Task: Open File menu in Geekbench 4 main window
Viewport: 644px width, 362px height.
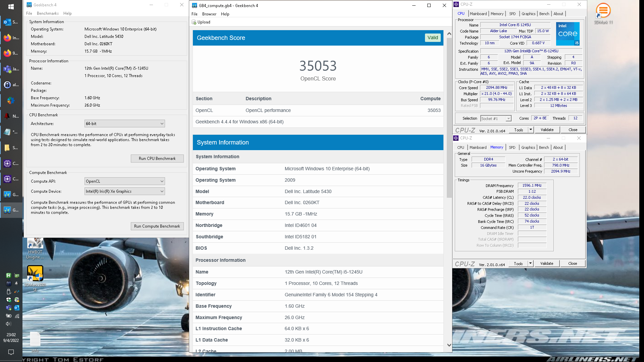Action: (29, 13)
